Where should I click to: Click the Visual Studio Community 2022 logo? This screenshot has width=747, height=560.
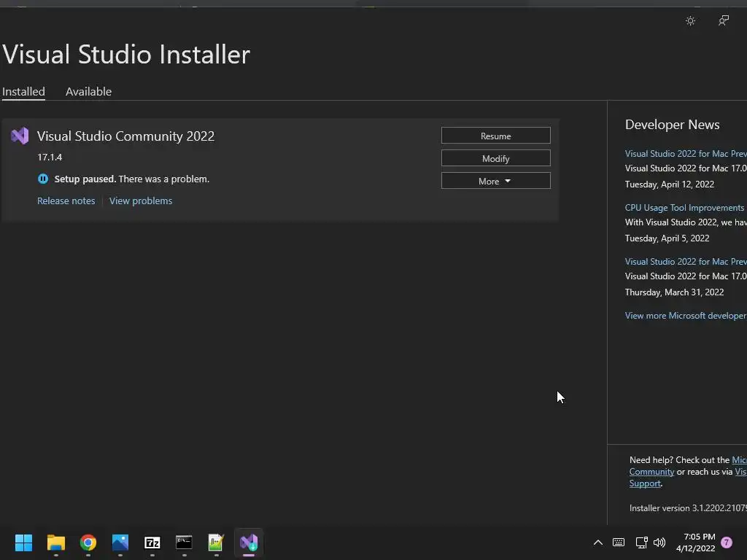pyautogui.click(x=20, y=136)
